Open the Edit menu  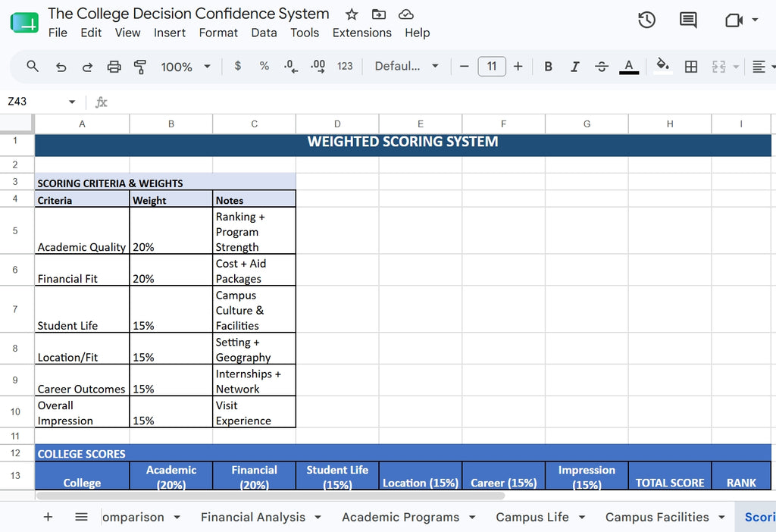91,33
